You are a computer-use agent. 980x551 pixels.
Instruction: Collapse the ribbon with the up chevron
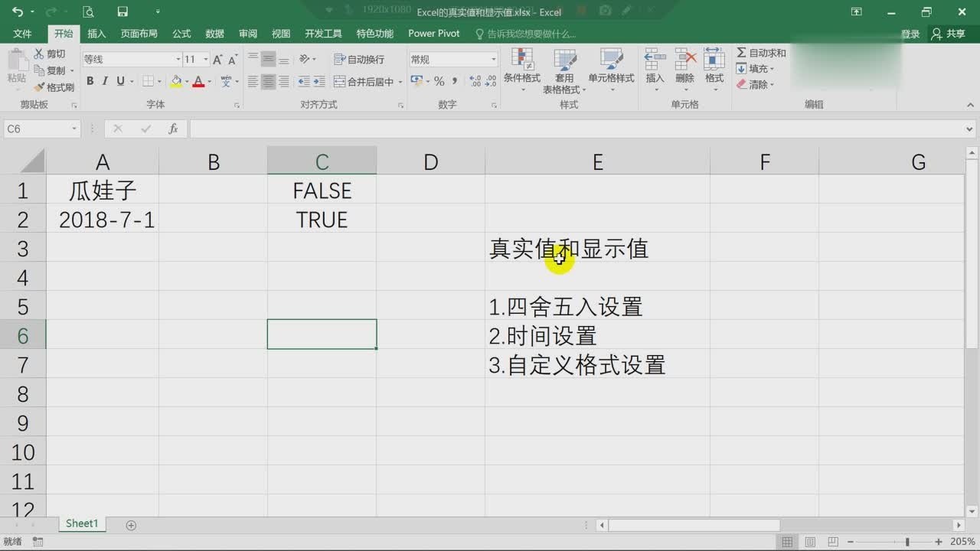coord(971,105)
